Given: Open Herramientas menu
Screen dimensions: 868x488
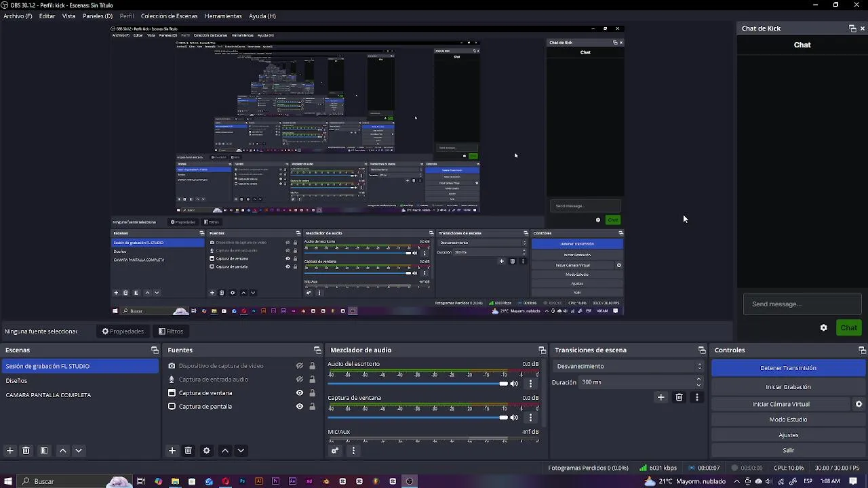Looking at the screenshot, I should [223, 16].
